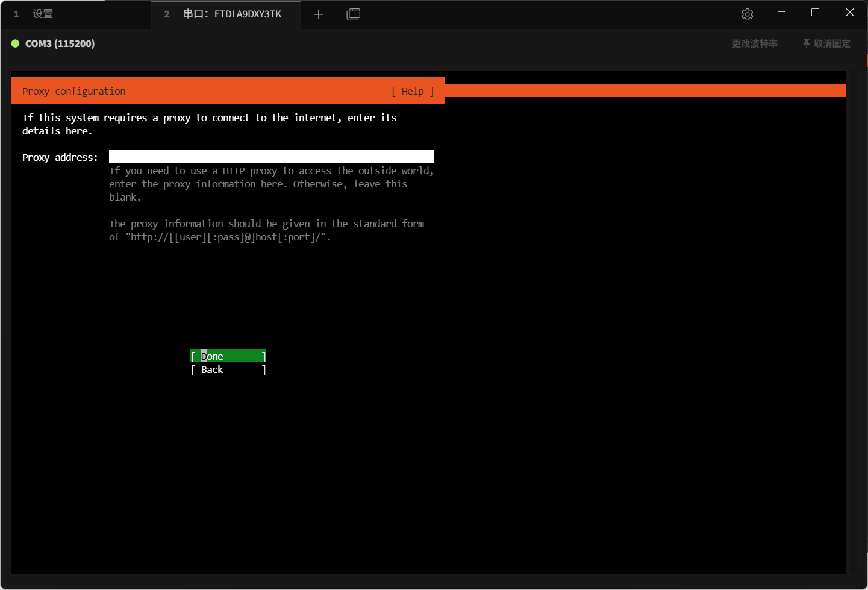Image resolution: width=868 pixels, height=590 pixels.
Task: Open the Help option in the installer header
Action: coord(413,91)
